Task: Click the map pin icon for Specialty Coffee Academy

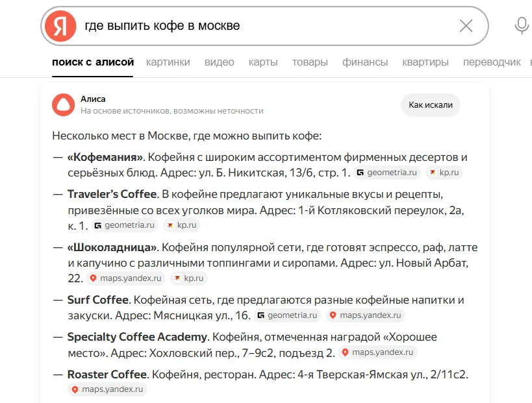Action: (346, 353)
